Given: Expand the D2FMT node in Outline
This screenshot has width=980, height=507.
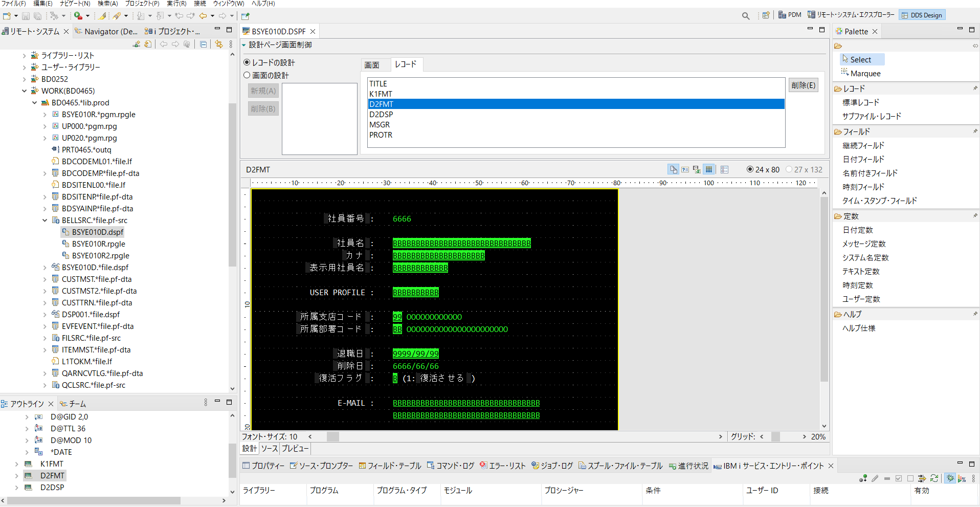Looking at the screenshot, I should (16, 476).
